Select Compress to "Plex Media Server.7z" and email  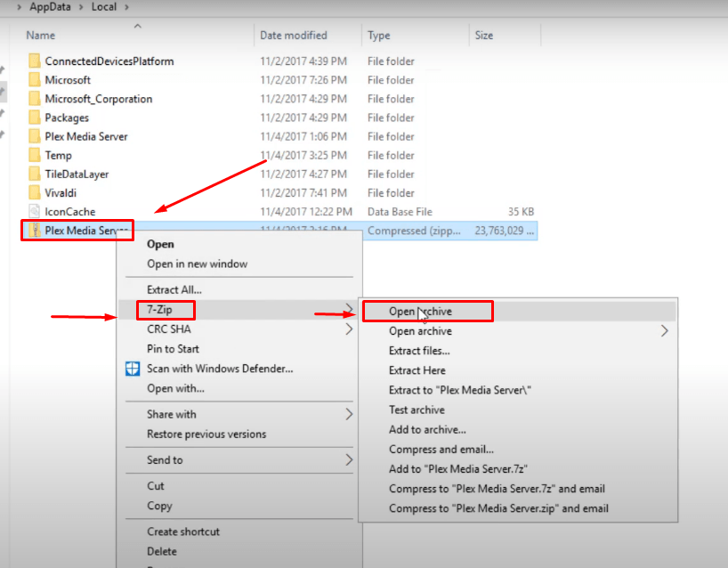pos(497,489)
